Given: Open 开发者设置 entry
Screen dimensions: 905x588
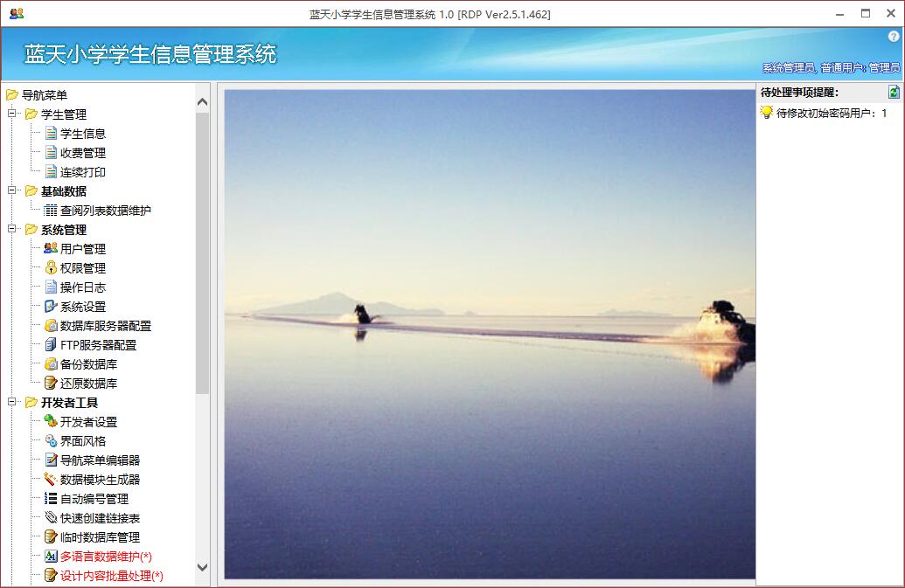Looking at the screenshot, I should click(x=89, y=422).
